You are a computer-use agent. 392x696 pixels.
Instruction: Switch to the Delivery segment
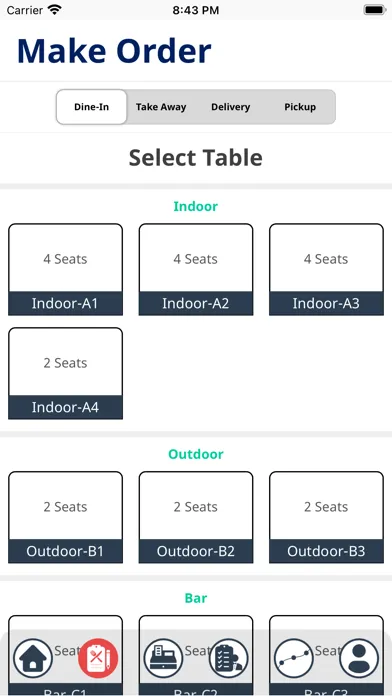(230, 107)
